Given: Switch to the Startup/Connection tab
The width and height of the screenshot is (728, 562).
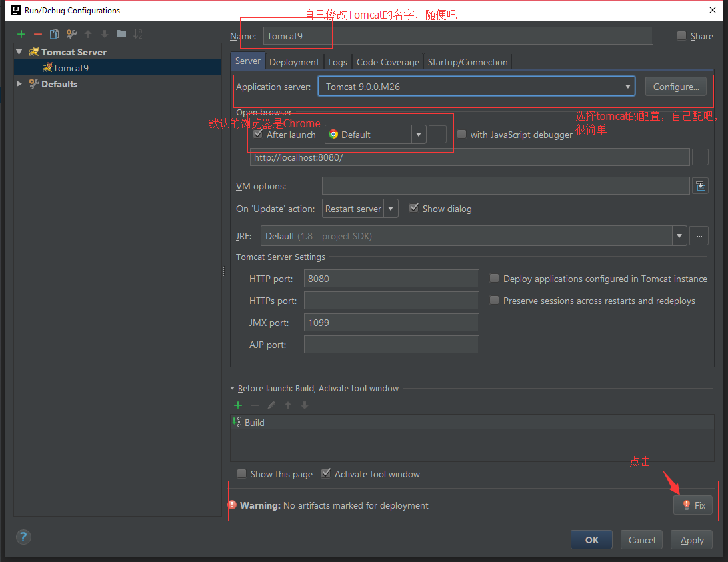Looking at the screenshot, I should (467, 62).
